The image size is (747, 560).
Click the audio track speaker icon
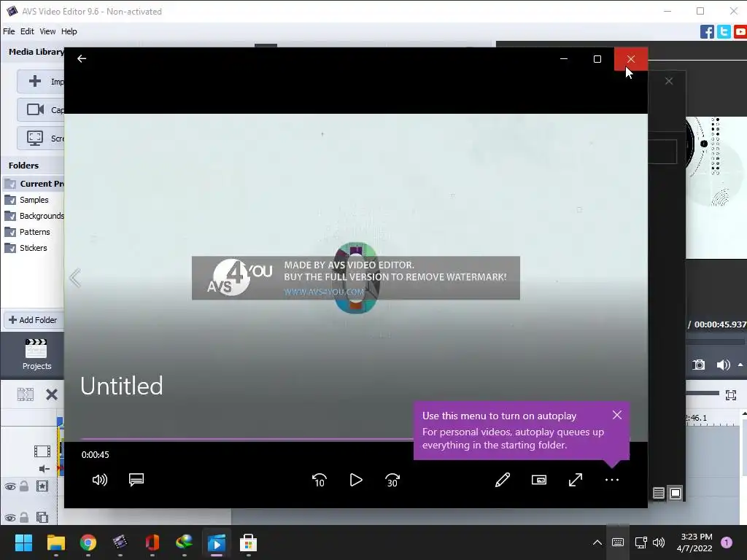pos(44,469)
